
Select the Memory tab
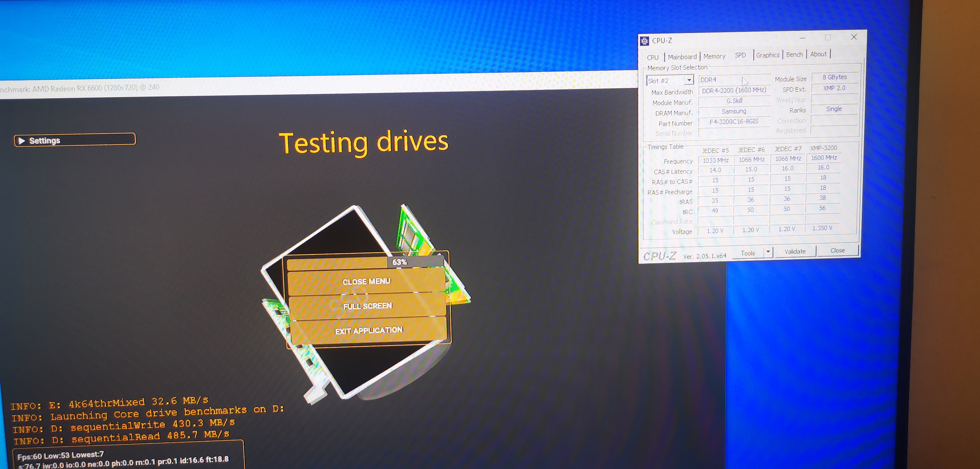pyautogui.click(x=714, y=56)
